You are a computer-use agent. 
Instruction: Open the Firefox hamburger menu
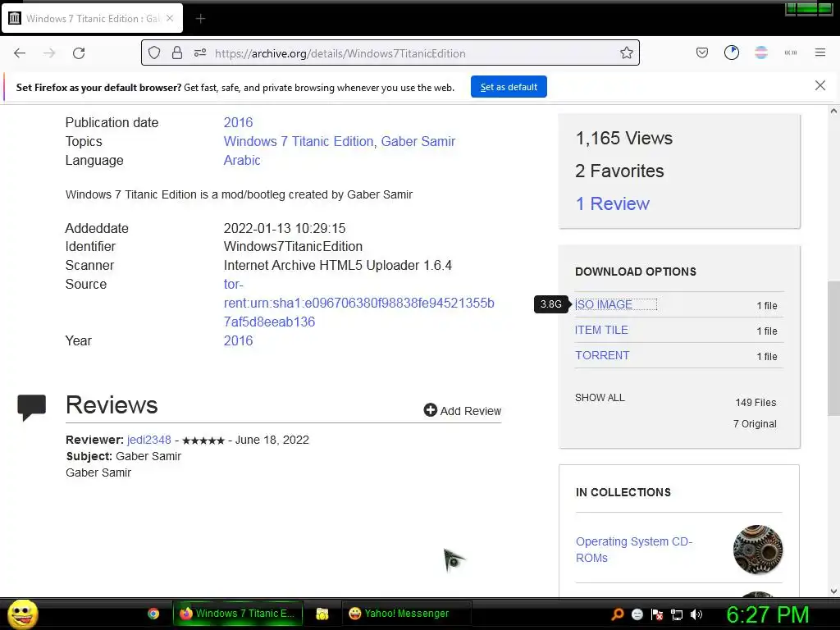819,52
